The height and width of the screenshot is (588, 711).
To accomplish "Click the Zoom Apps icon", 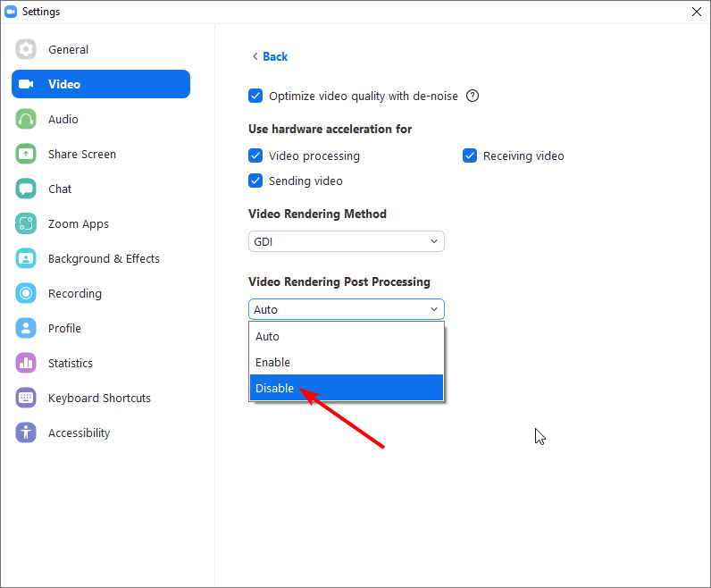I will click(x=26, y=223).
